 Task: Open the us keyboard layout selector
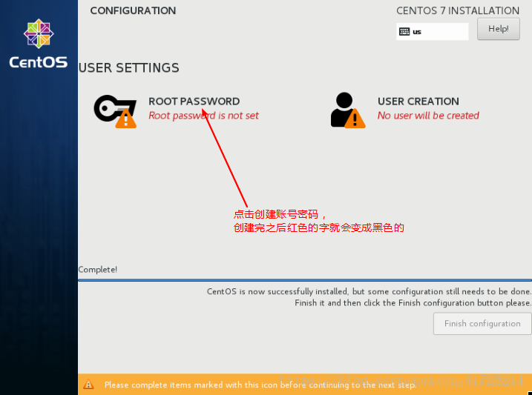432,32
